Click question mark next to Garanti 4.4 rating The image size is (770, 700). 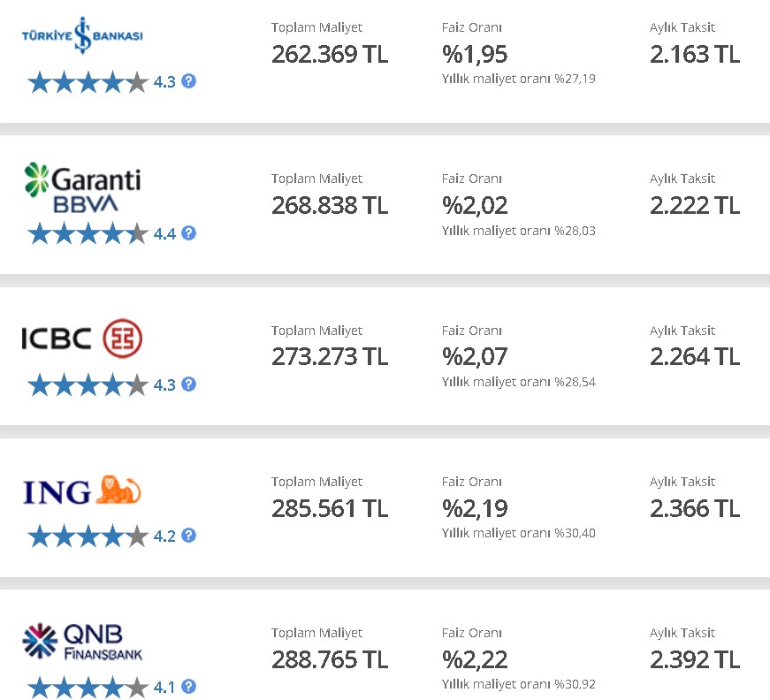click(x=188, y=232)
